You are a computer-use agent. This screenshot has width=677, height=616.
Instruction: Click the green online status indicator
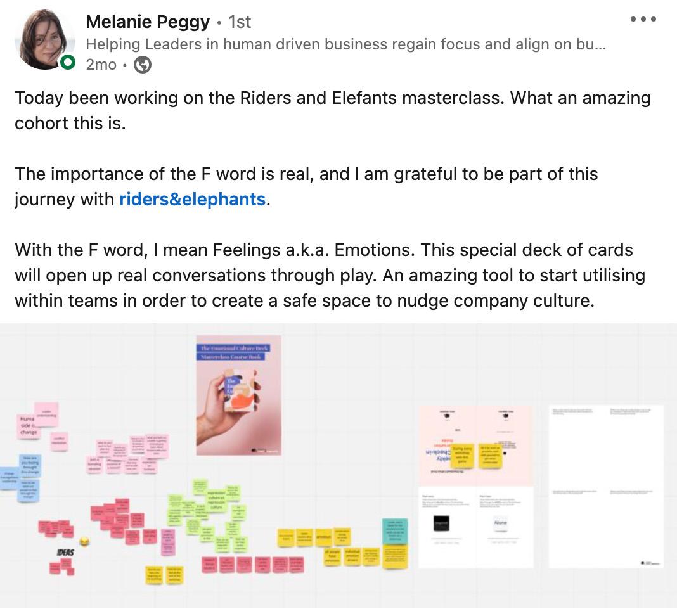click(x=68, y=62)
